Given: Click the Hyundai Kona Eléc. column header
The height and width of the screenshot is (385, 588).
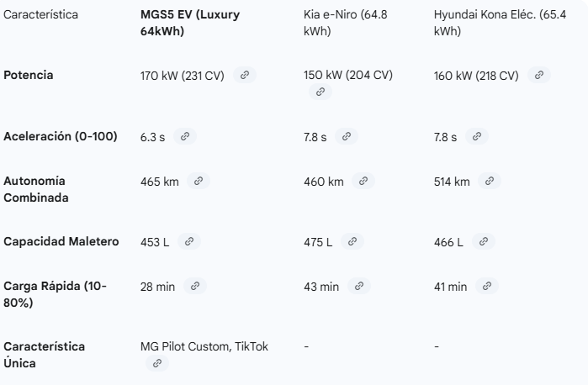Looking at the screenshot, I should tap(500, 23).
